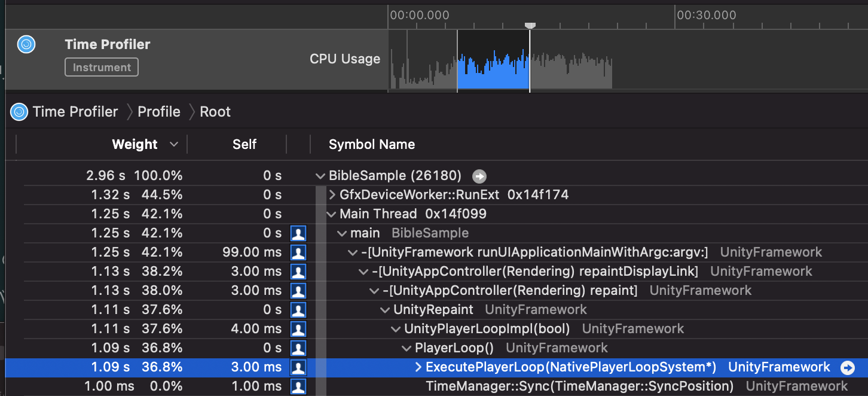Sort by the Self column header
The height and width of the screenshot is (396, 868).
pyautogui.click(x=244, y=144)
